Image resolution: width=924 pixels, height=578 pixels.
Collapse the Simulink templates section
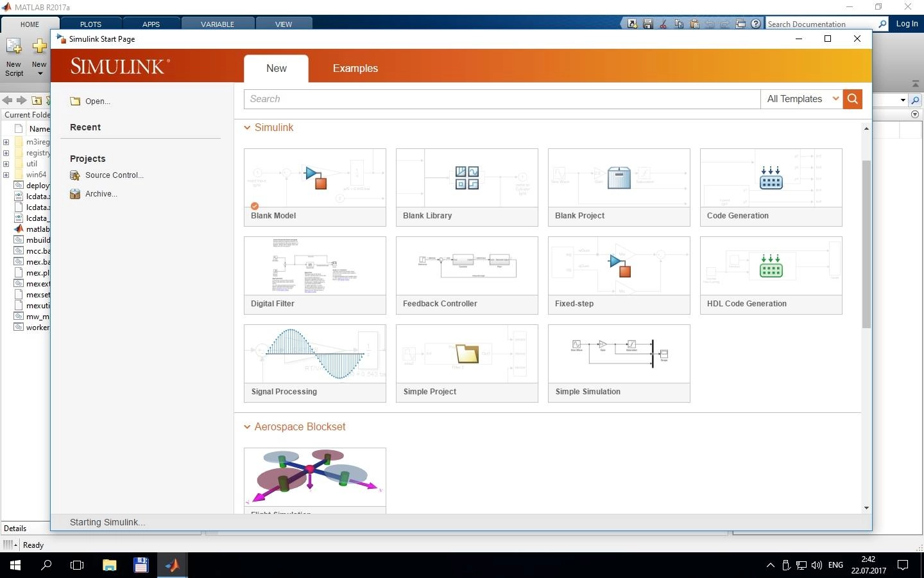pyautogui.click(x=247, y=128)
